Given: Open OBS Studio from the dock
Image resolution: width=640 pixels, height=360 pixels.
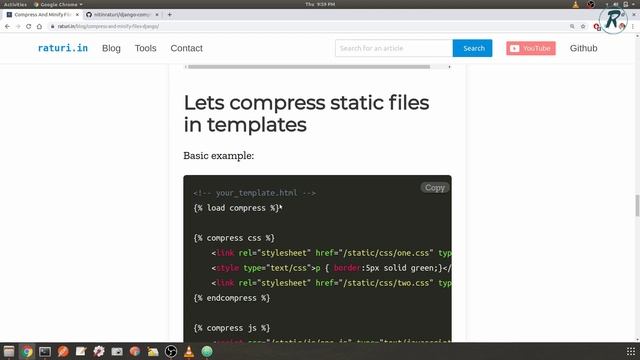Looking at the screenshot, I should pyautogui.click(x=171, y=351).
